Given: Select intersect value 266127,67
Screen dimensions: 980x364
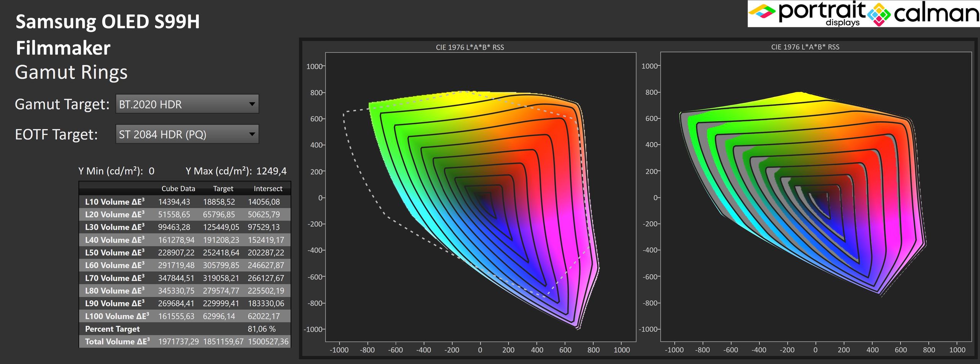Looking at the screenshot, I should tap(266, 278).
